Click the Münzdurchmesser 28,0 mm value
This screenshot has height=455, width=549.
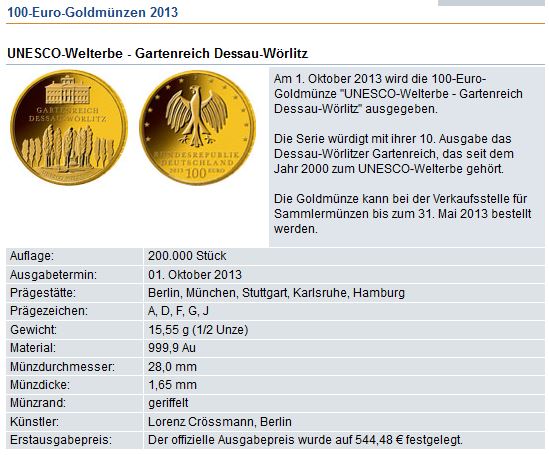[x=172, y=367]
